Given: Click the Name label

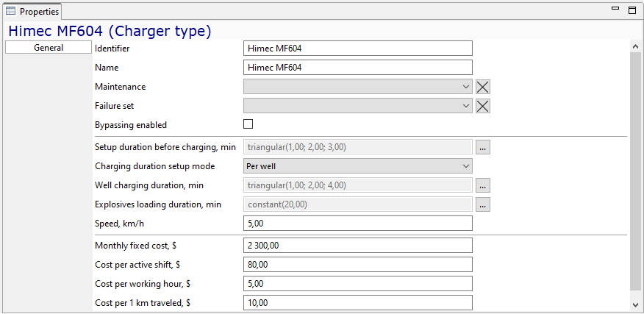Looking at the screenshot, I should (x=107, y=68).
